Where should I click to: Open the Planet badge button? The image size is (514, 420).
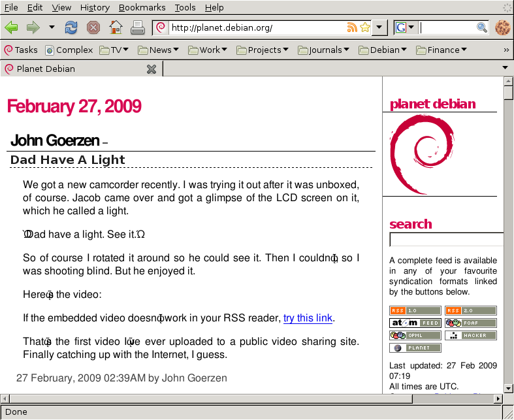click(415, 348)
